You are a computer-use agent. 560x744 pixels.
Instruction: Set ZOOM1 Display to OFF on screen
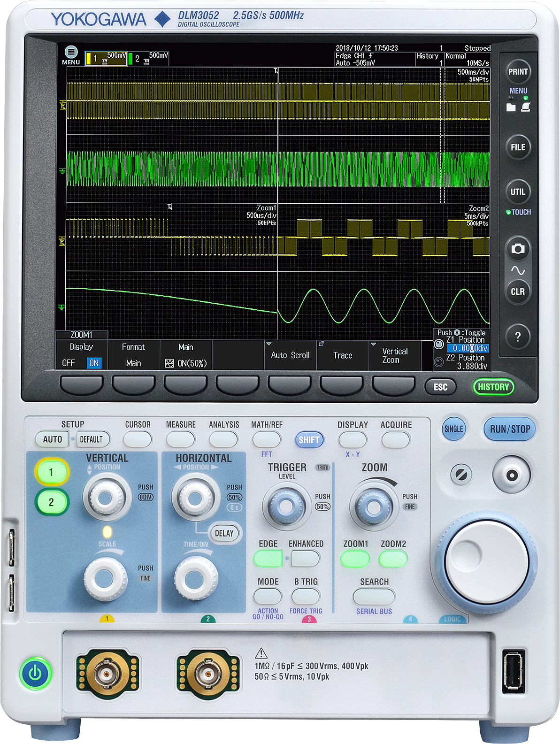click(x=69, y=363)
